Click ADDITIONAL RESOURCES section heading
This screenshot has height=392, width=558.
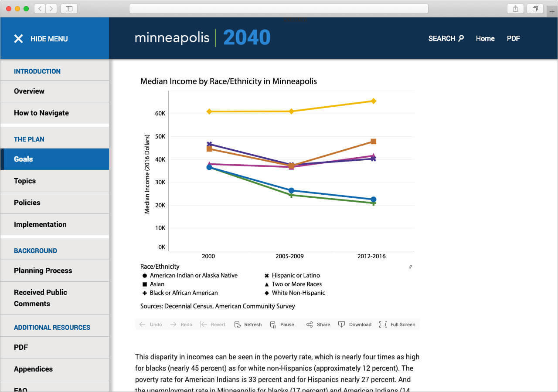52,328
